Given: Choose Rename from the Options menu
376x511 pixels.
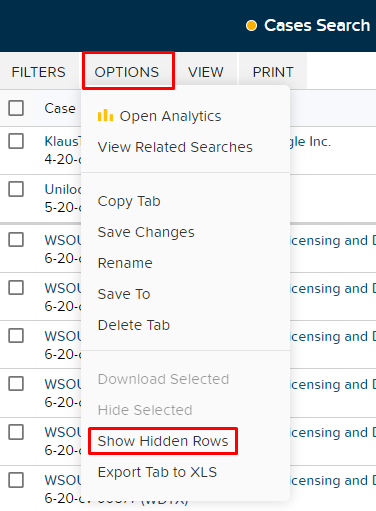Looking at the screenshot, I should [x=125, y=263].
